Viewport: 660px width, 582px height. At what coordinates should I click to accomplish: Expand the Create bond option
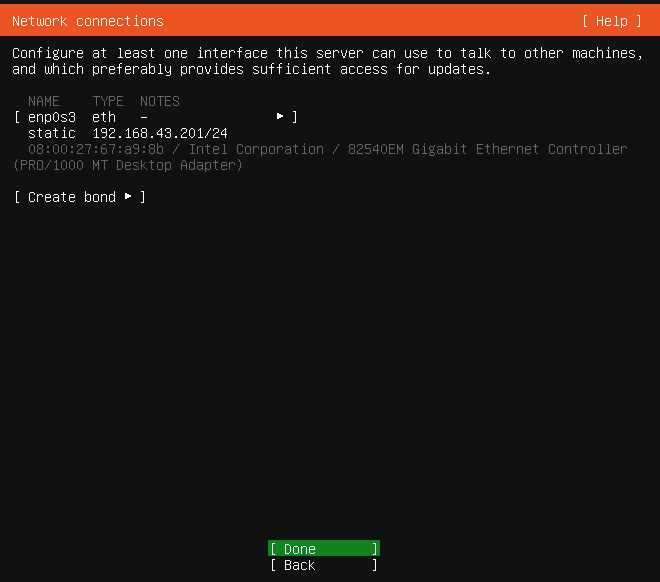pyautogui.click(x=80, y=197)
